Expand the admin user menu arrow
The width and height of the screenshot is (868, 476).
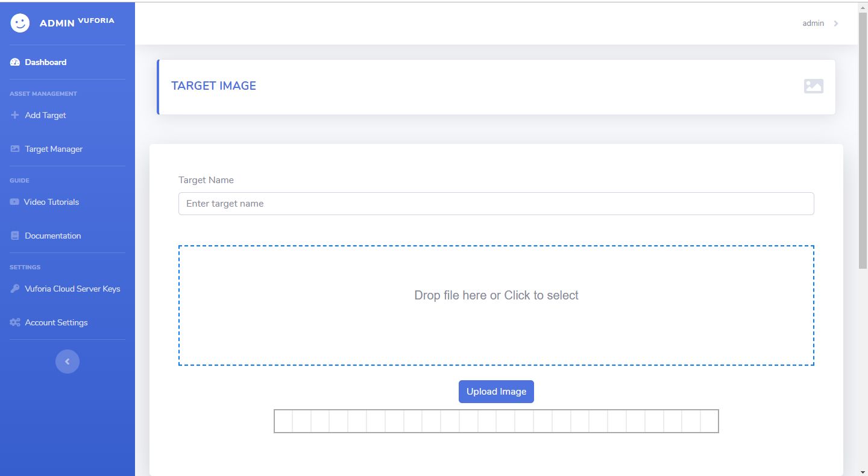pos(836,23)
